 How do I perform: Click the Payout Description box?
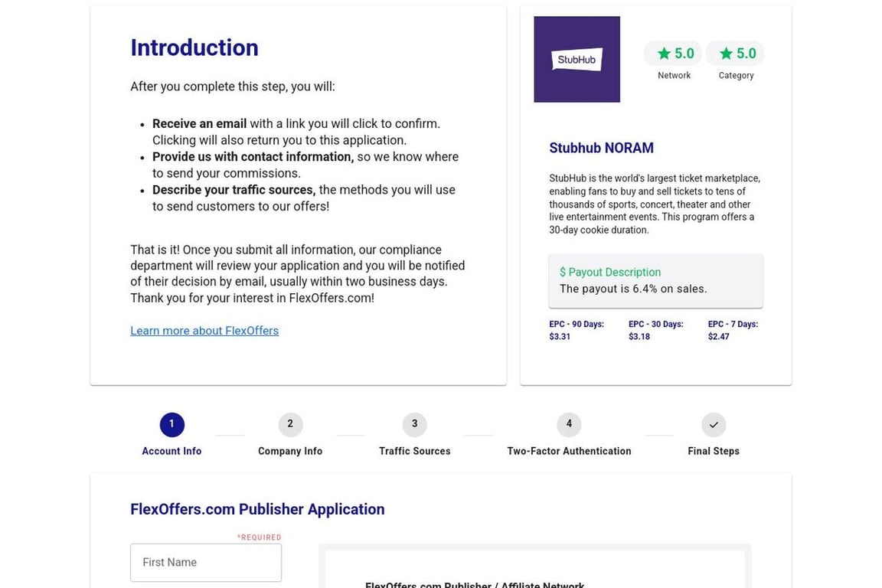tap(655, 281)
